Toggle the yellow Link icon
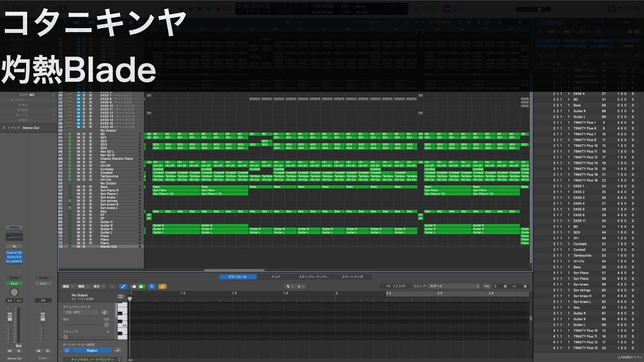 pyautogui.click(x=162, y=286)
